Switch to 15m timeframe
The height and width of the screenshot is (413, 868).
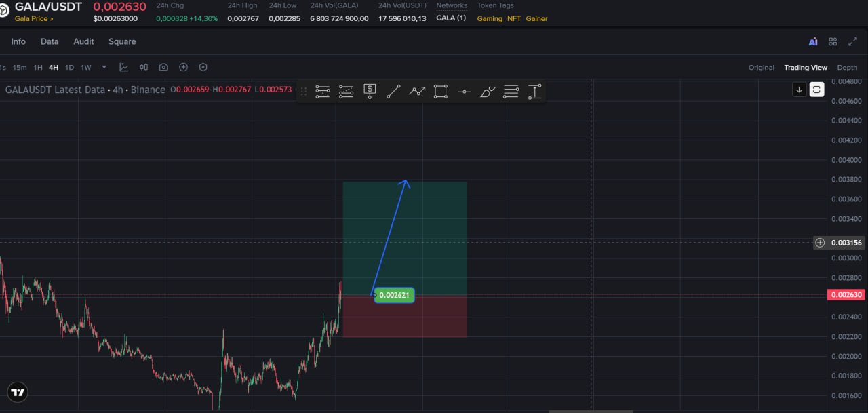click(x=20, y=67)
